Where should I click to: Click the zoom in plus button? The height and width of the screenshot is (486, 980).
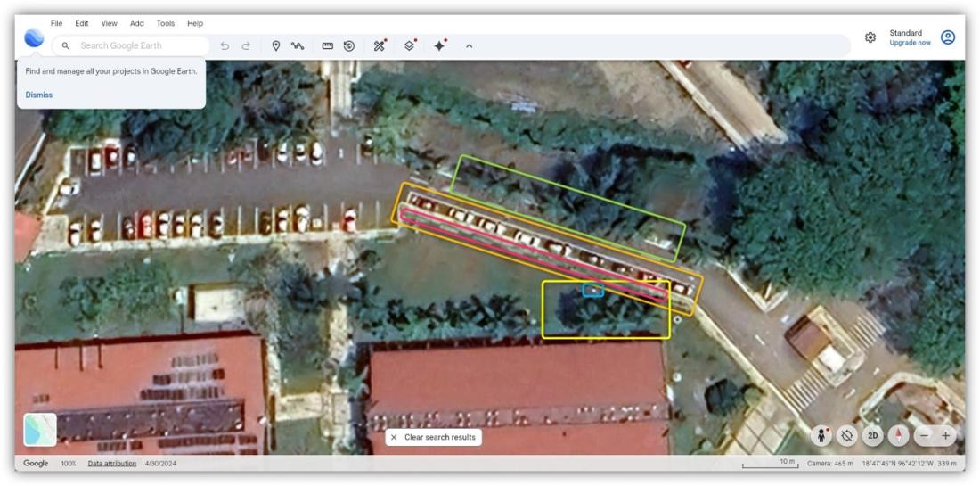pyautogui.click(x=945, y=436)
